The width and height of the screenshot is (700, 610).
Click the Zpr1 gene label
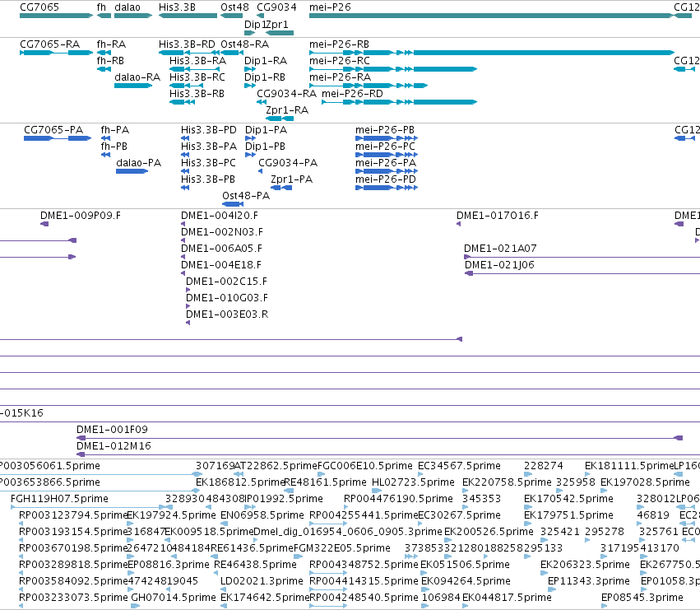[276, 24]
